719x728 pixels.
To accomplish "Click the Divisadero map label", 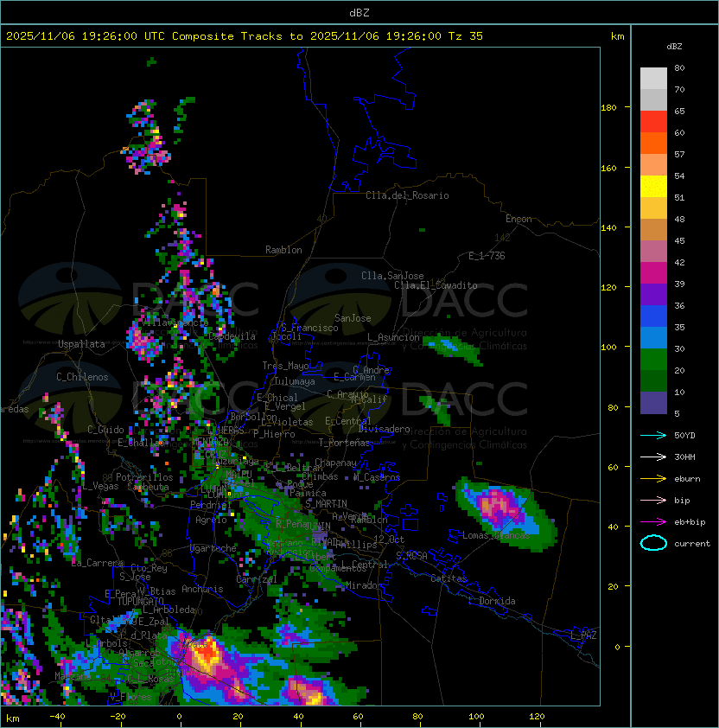I will pyautogui.click(x=384, y=429).
